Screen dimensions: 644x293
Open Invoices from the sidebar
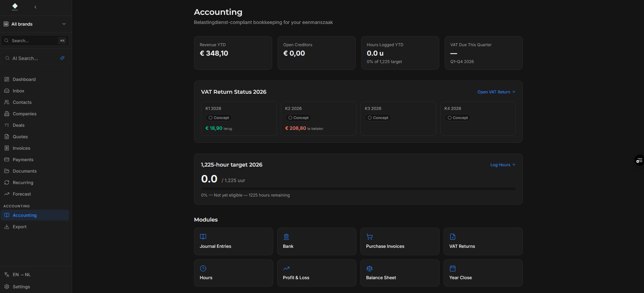point(35,148)
